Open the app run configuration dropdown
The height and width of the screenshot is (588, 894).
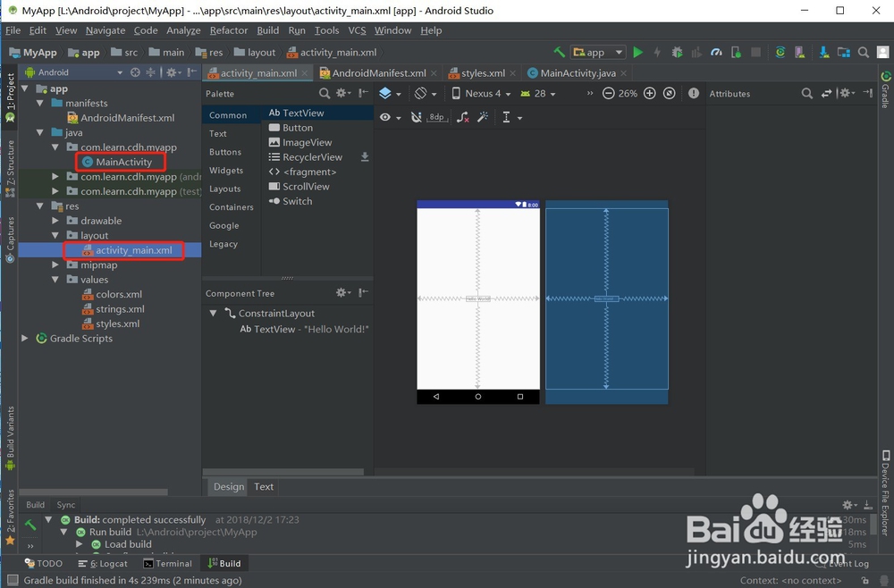[599, 53]
